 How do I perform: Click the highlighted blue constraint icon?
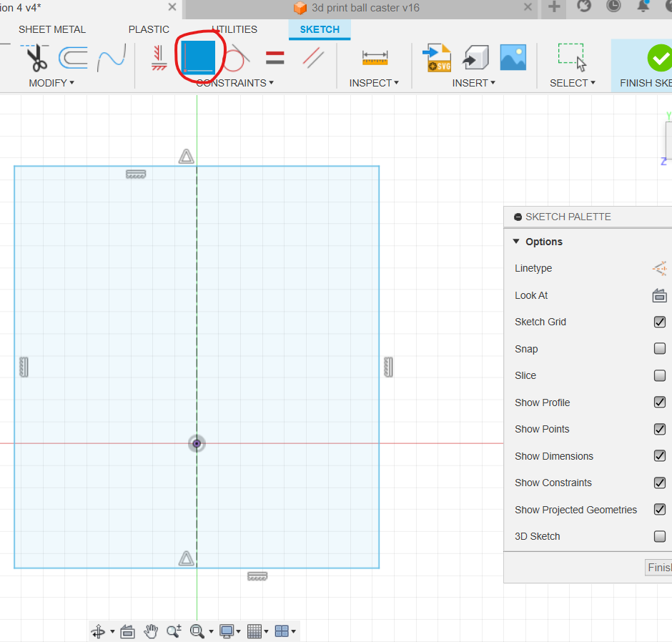tap(198, 57)
